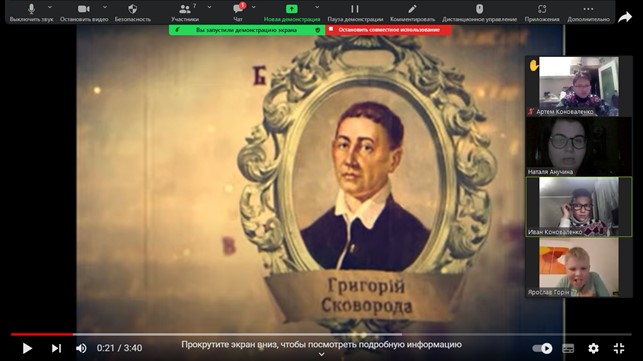This screenshot has width=643, height=361.
Task: Skip to the next video
Action: pos(56,348)
